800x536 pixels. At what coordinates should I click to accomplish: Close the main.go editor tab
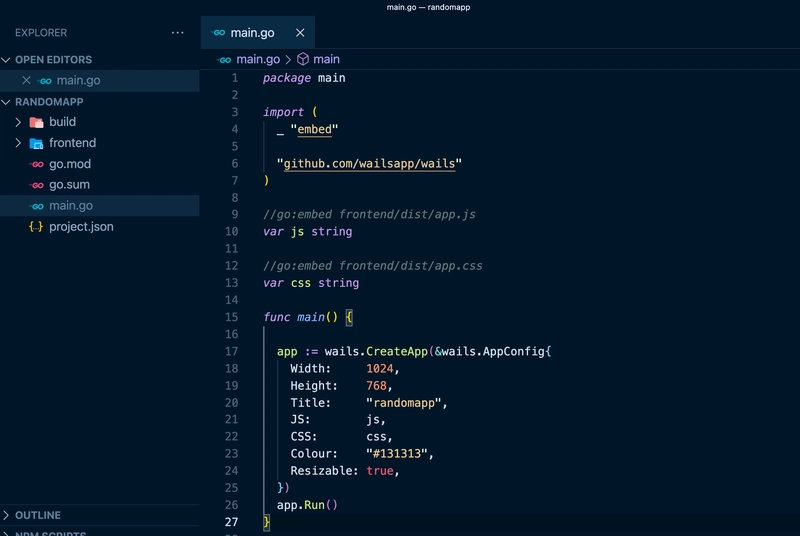coord(300,33)
